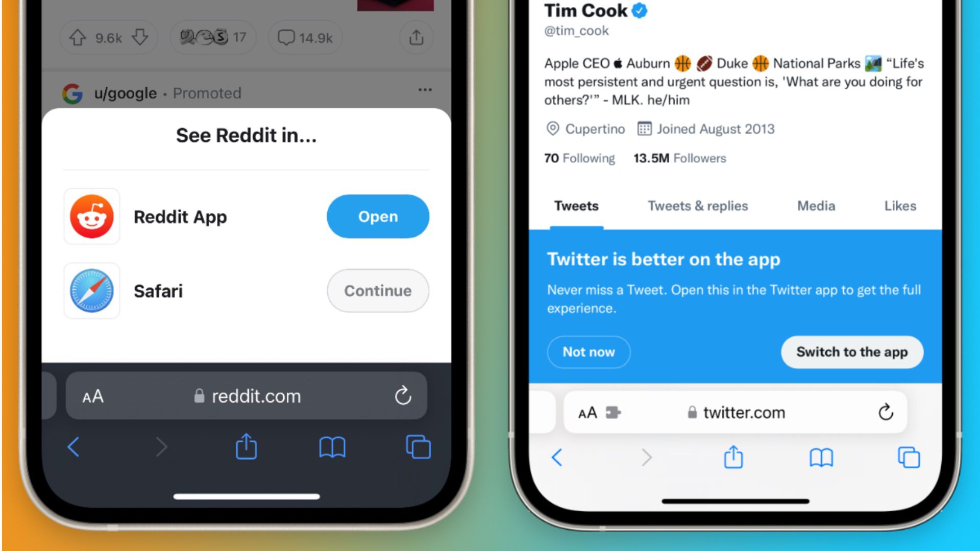980x551 pixels.
Task: Tap Continue to stay in Safari
Action: point(378,291)
